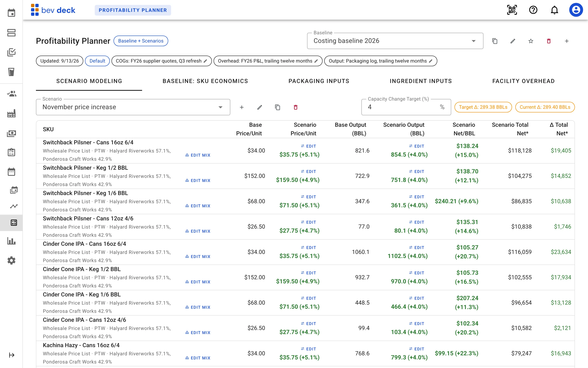Edit scenario output for Cinder Cone IPA Cans 16oz
The width and height of the screenshot is (588, 368).
tap(416, 248)
